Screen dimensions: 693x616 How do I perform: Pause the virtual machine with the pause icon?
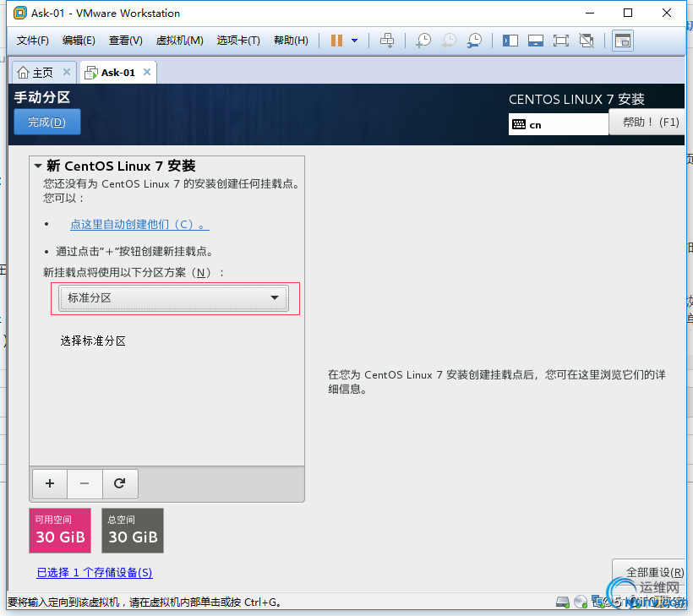(336, 41)
